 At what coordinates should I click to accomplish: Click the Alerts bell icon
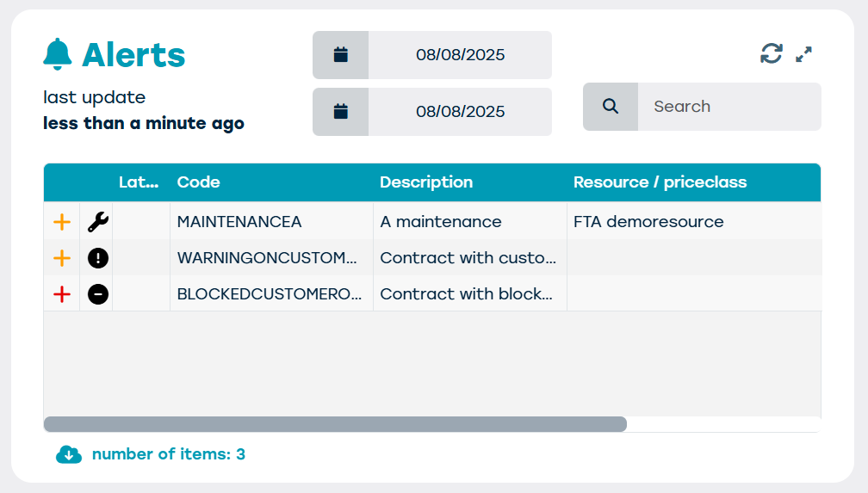point(58,55)
